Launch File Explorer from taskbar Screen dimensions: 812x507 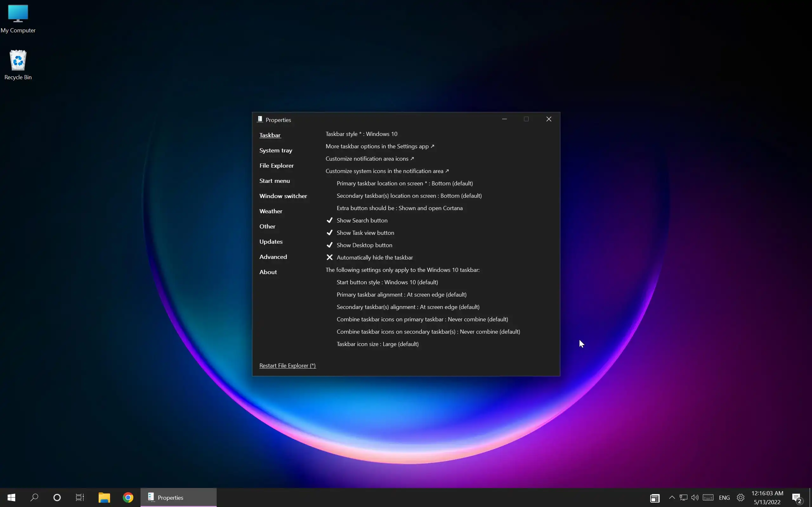104,497
